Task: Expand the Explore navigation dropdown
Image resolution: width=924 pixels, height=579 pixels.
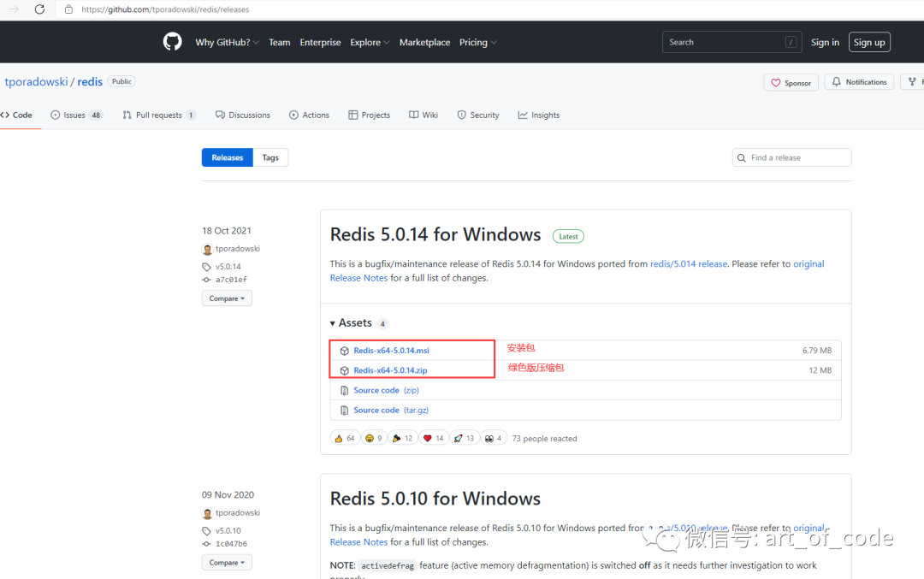Action: [369, 42]
